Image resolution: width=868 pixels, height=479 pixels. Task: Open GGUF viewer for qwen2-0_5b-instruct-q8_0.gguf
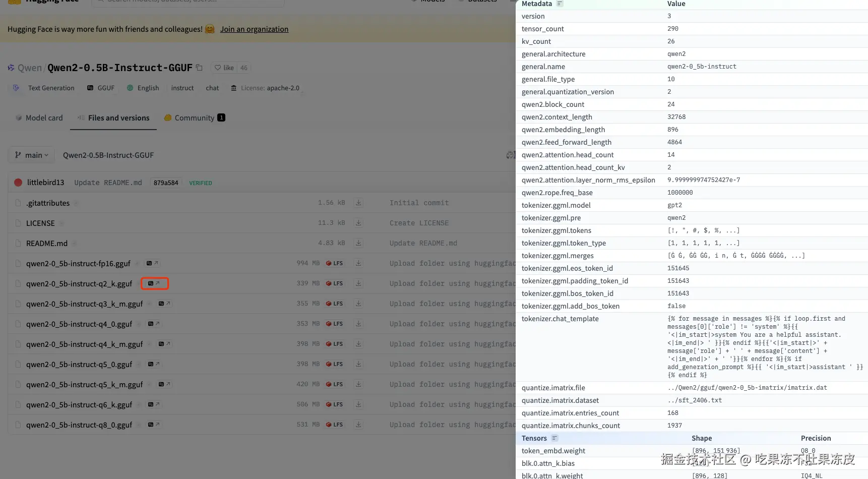point(154,425)
